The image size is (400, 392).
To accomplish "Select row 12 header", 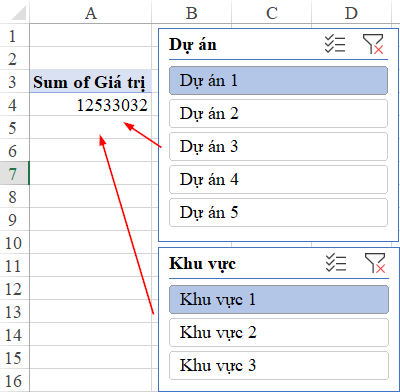I will tap(14, 288).
